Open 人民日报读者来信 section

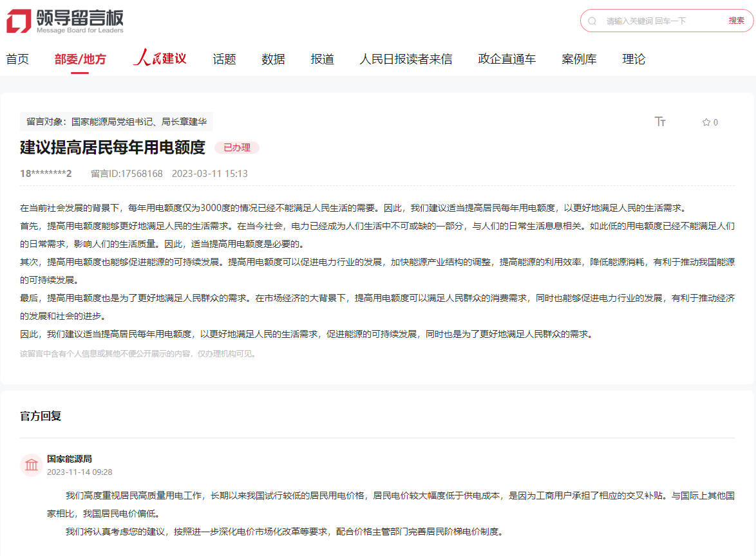[x=406, y=59]
